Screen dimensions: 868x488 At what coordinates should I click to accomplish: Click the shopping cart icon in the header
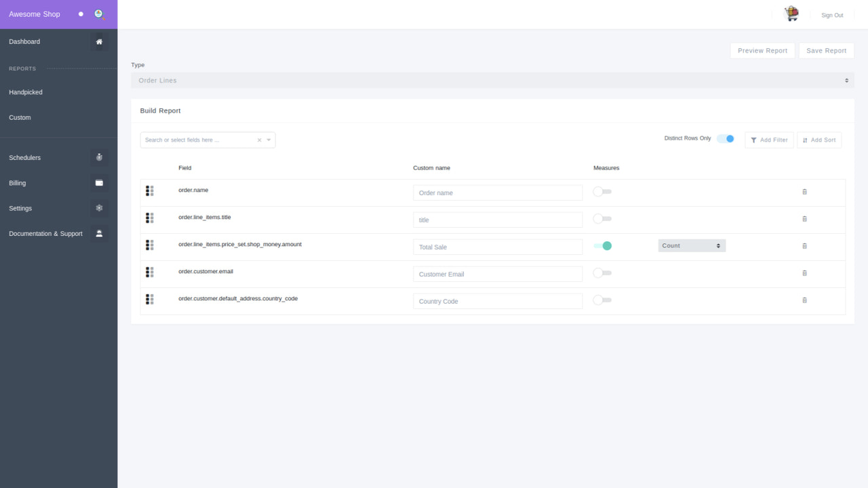pos(791,13)
